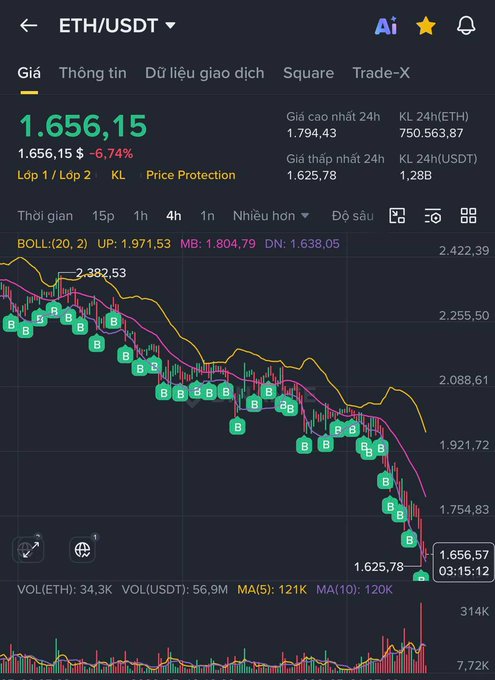Tap the KL tag

pos(118,175)
